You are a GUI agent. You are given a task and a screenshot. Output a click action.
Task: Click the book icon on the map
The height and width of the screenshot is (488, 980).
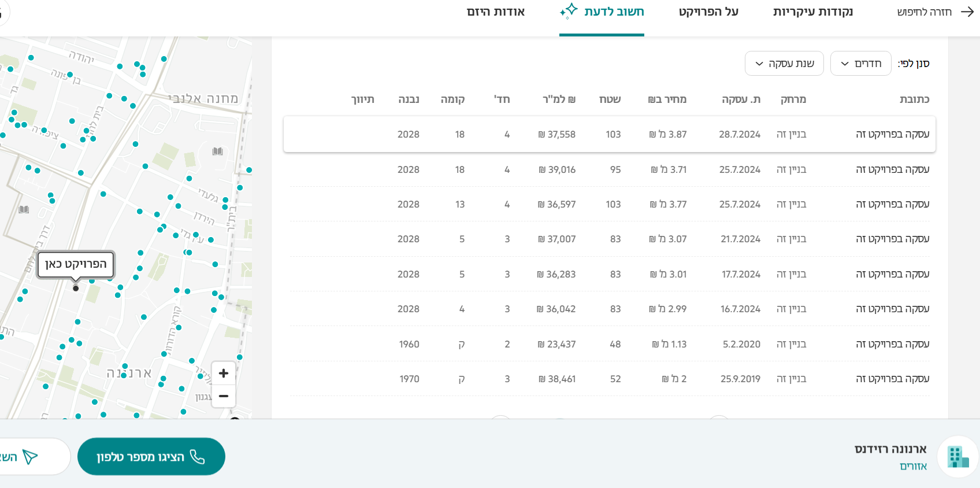click(x=217, y=151)
